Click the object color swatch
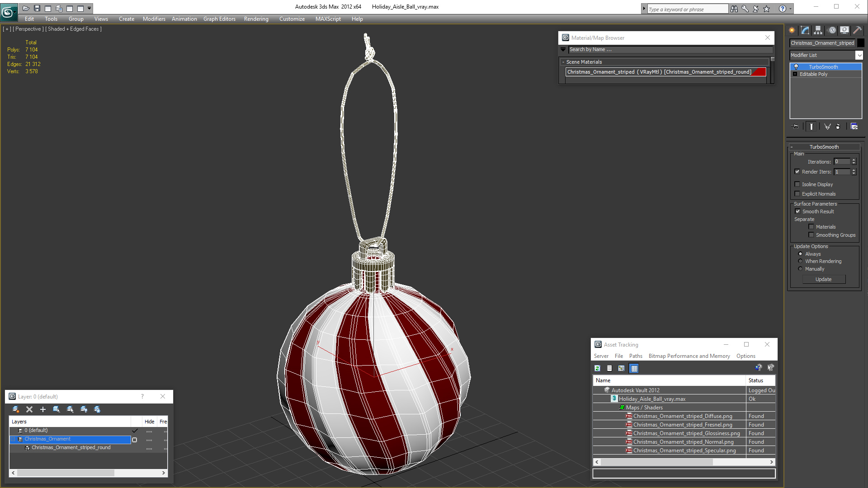Screen dimensions: 868x488 tap(861, 43)
